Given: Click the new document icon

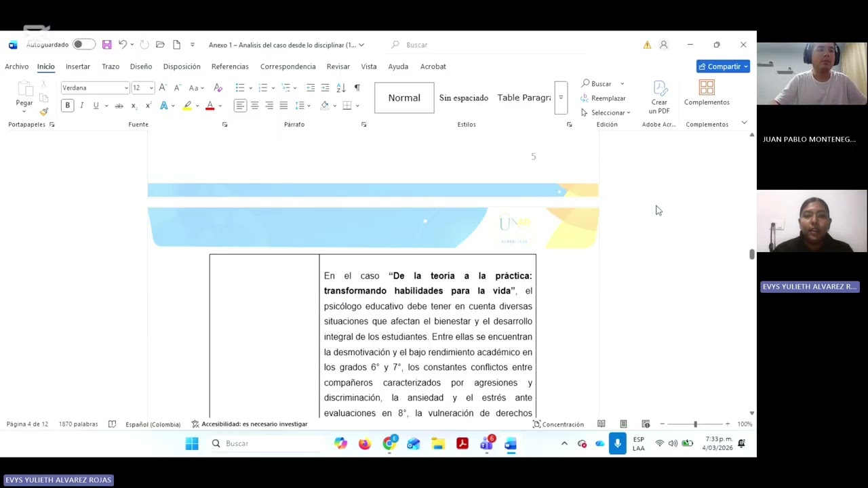Looking at the screenshot, I should click(176, 45).
